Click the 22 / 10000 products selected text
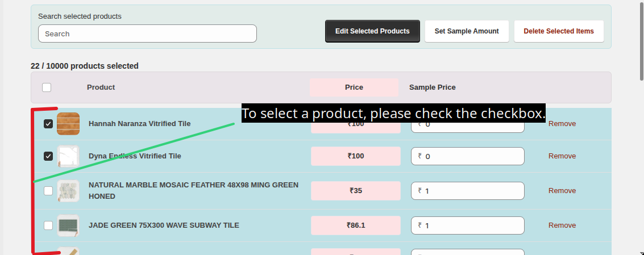Image resolution: width=644 pixels, height=255 pixels. [x=85, y=66]
